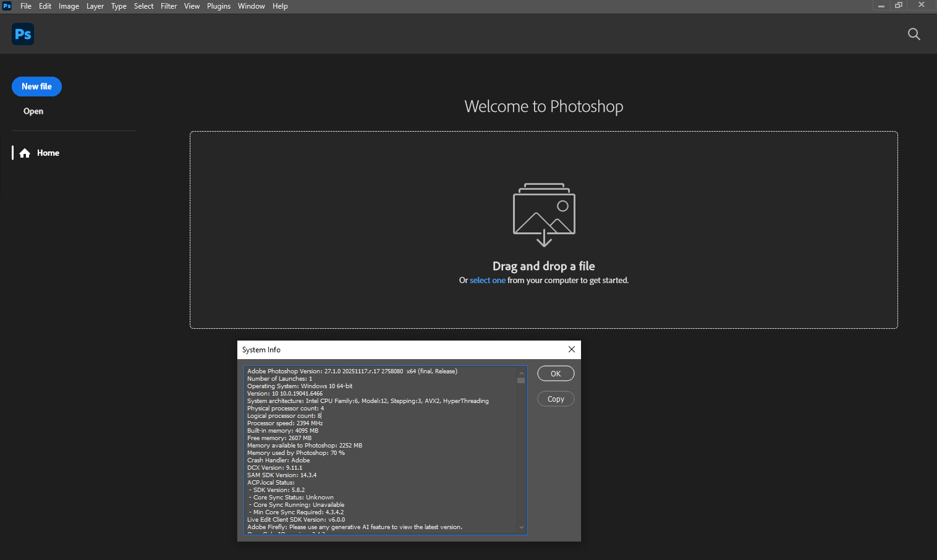
Task: Click the drag and drop image icon
Action: click(544, 214)
